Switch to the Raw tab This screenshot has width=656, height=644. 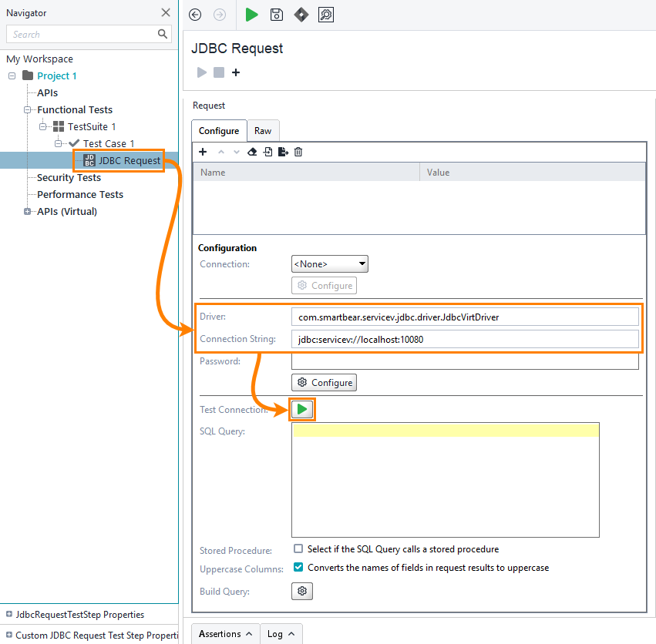[263, 130]
